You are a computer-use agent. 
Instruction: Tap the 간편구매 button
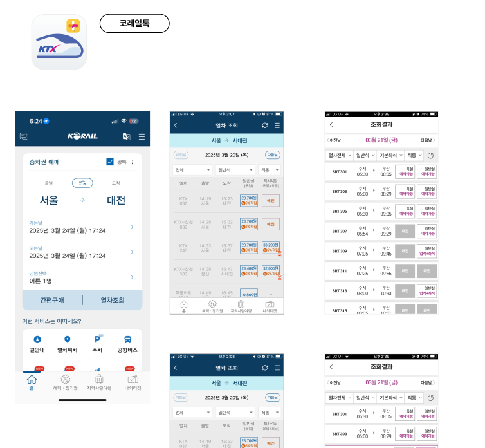52,300
